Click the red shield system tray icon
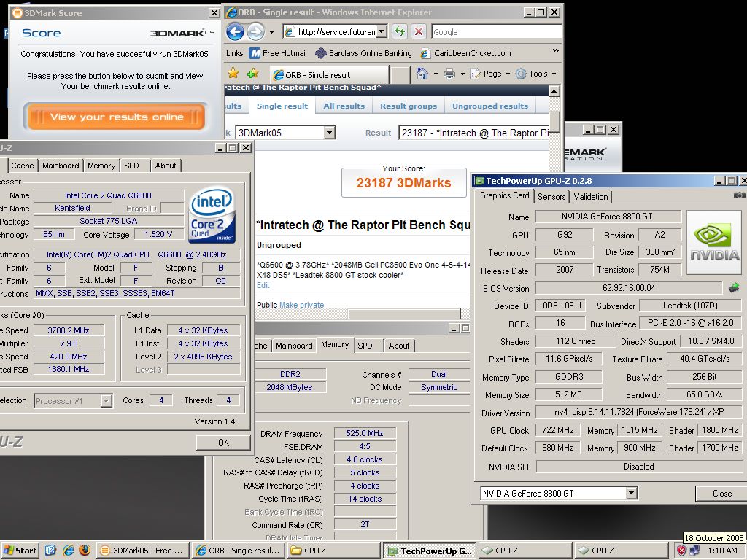The image size is (747, 560). click(682, 551)
